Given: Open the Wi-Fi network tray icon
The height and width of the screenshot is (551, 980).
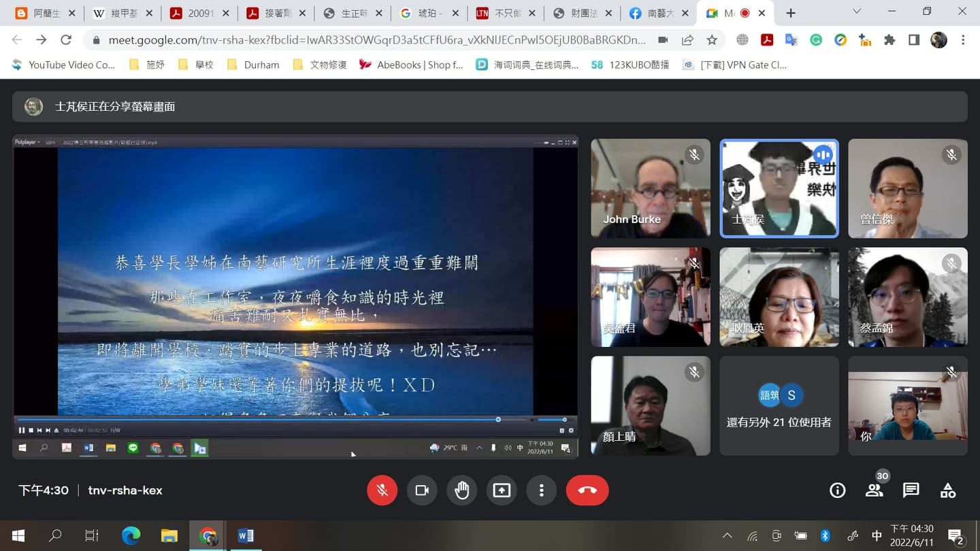Looking at the screenshot, I should (752, 536).
